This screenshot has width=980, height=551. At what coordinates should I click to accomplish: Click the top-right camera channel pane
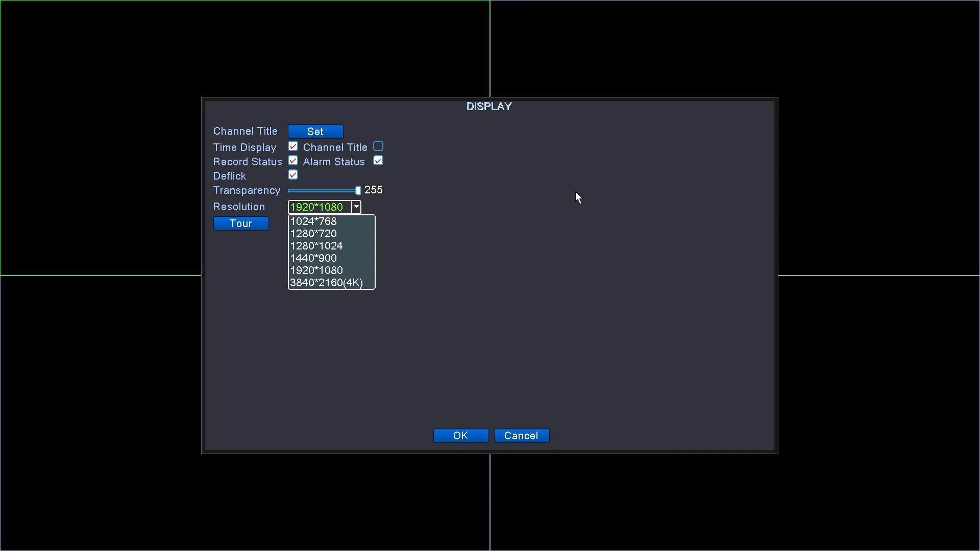click(x=735, y=48)
